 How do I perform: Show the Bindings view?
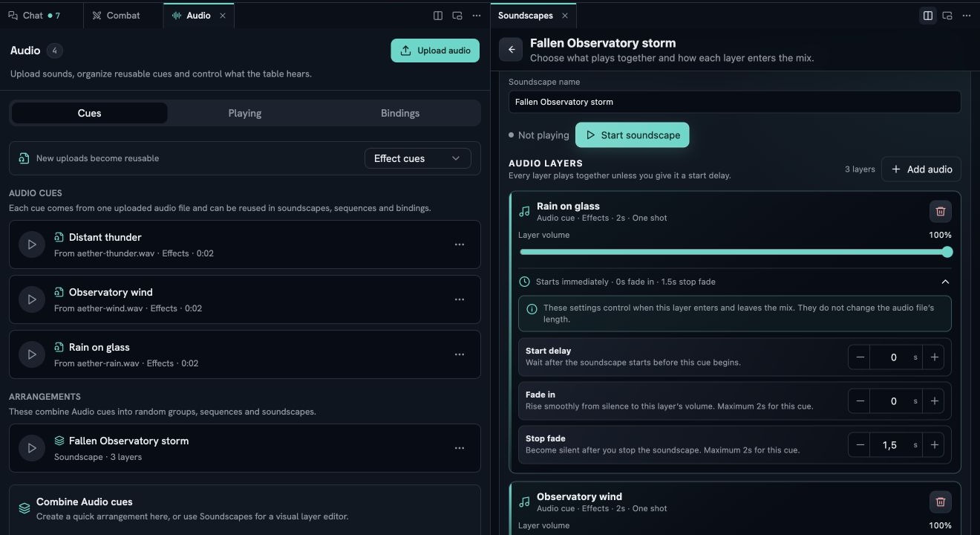[x=400, y=113]
